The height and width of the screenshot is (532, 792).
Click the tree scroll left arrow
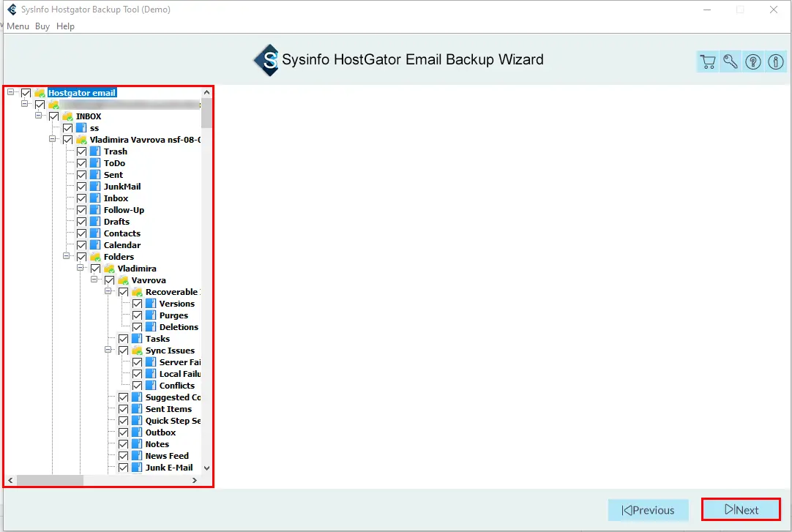(x=10, y=481)
